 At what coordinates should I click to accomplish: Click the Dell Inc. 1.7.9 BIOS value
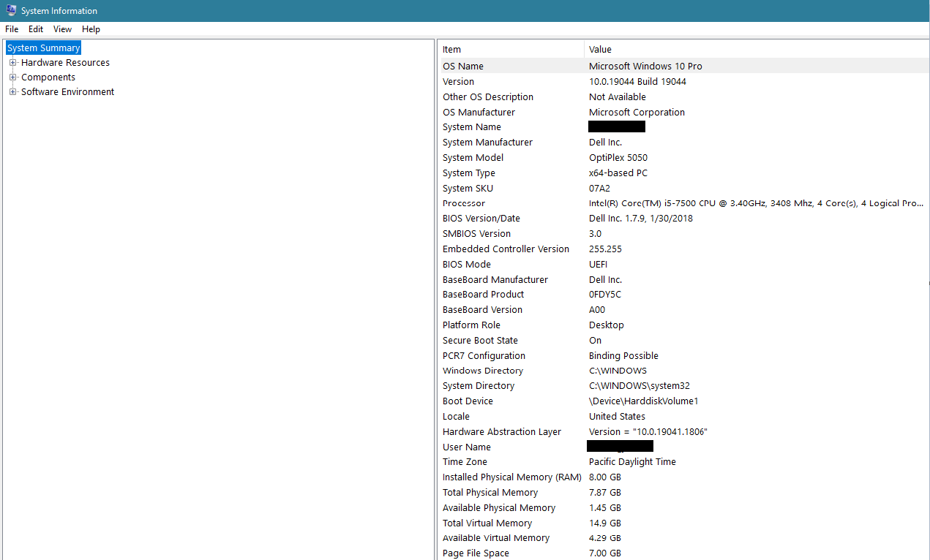tap(641, 219)
